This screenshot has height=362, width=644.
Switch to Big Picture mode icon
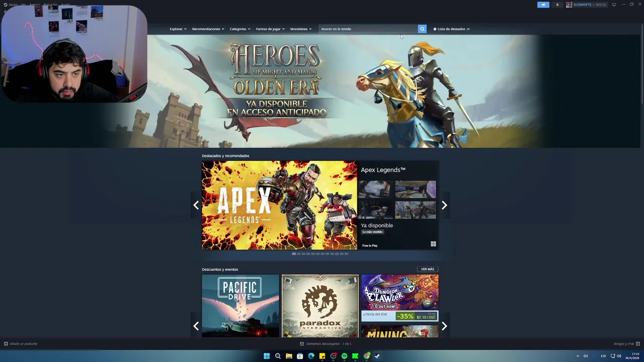click(614, 5)
